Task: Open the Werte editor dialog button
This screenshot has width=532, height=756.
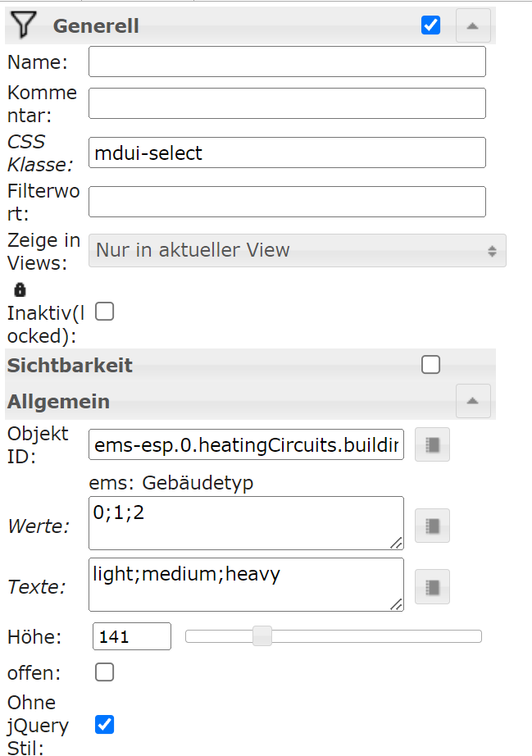Action: [432, 526]
